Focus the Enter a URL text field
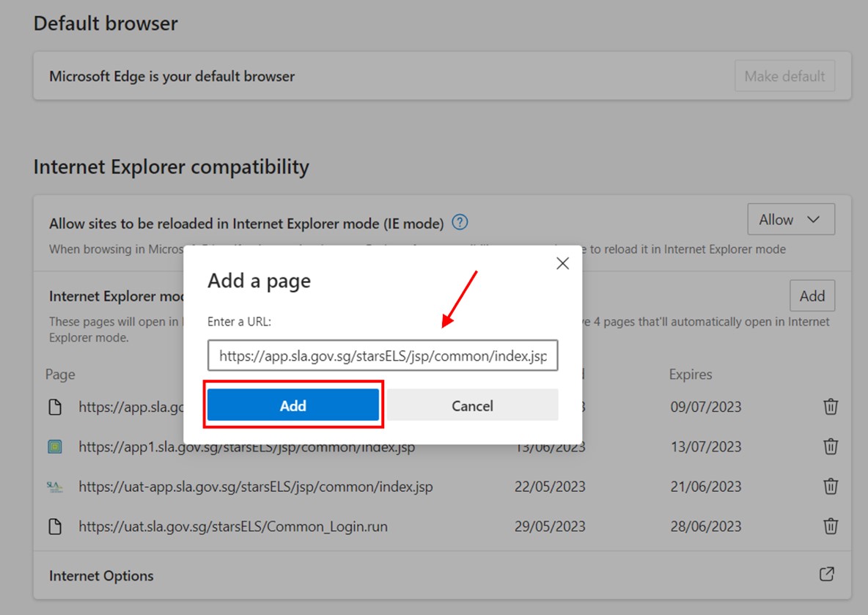 click(x=383, y=356)
